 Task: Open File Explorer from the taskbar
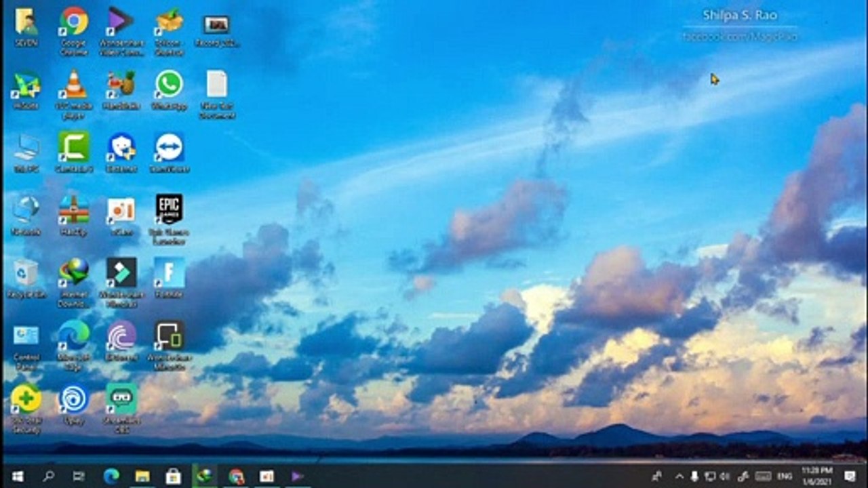click(142, 476)
